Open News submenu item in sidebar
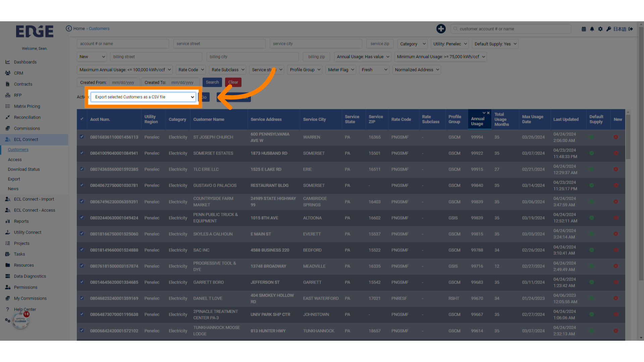The image size is (644, 362). coord(13,189)
